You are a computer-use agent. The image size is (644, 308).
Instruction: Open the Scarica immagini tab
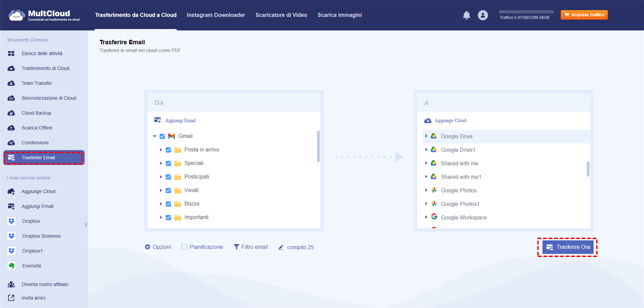click(x=339, y=15)
